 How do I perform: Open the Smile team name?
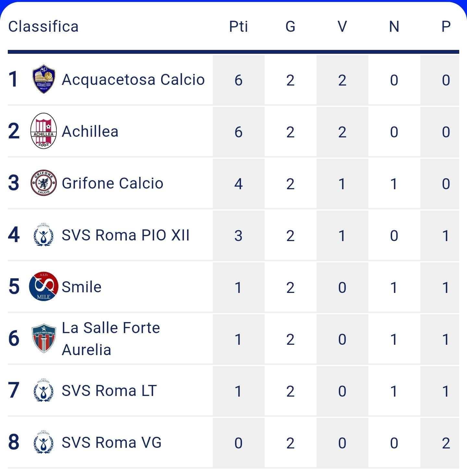[82, 287]
